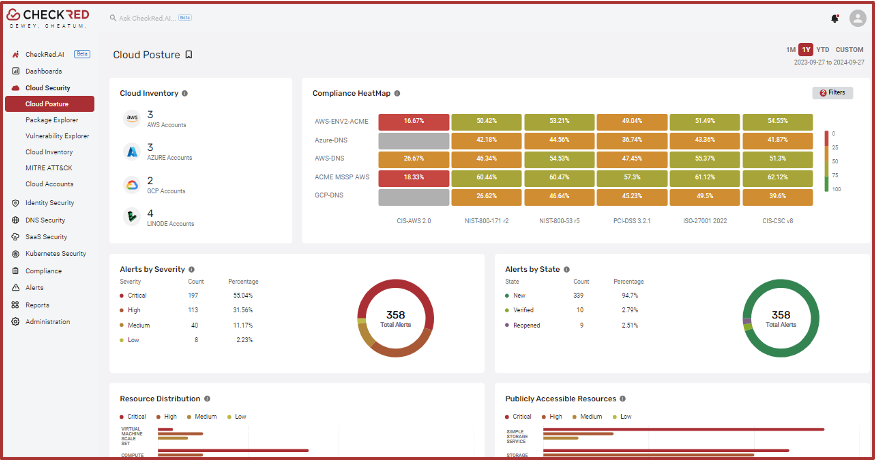Open the user profile avatar

857,18
